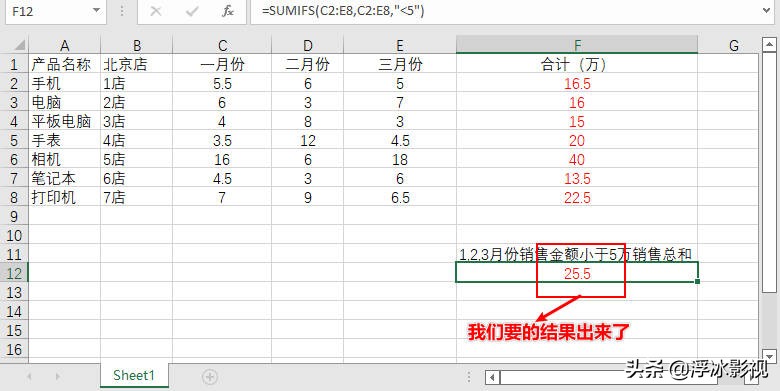This screenshot has height=391, width=780.
Task: Click the 16 value in 一月份 column
Action: 222,159
